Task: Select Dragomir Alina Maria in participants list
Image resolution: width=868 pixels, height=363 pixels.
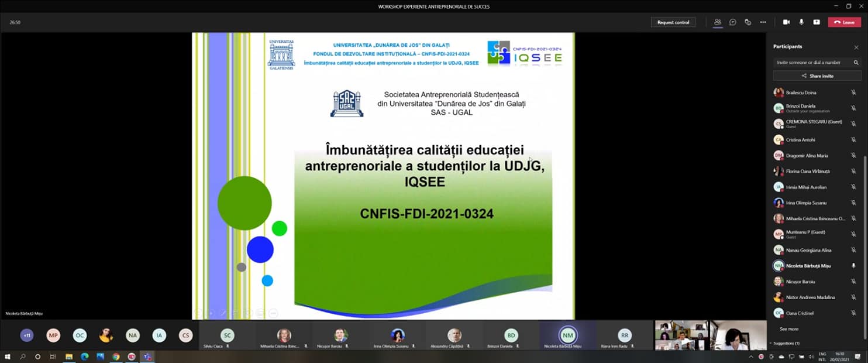Action: [817, 156]
